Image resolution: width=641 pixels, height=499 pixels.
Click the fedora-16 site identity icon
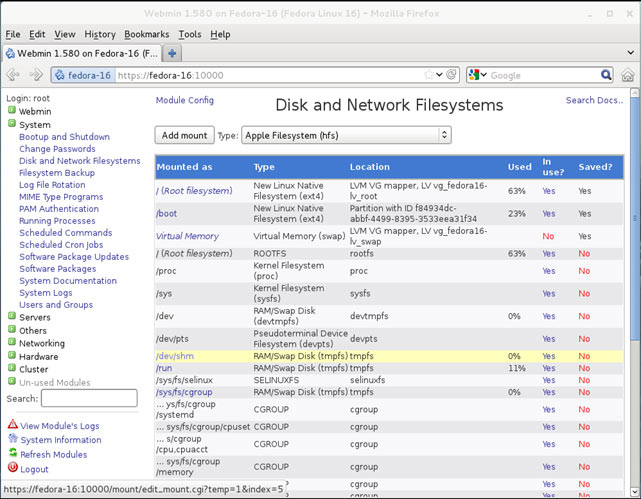click(x=60, y=75)
